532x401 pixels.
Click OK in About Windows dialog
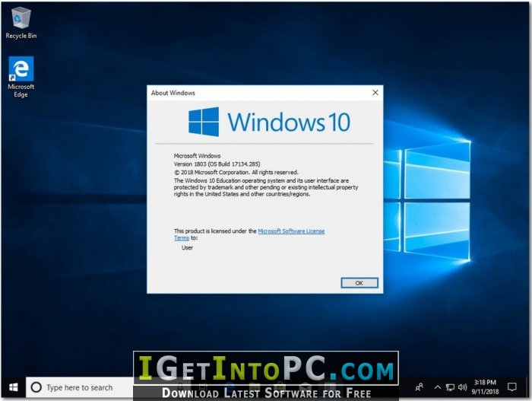coord(359,283)
